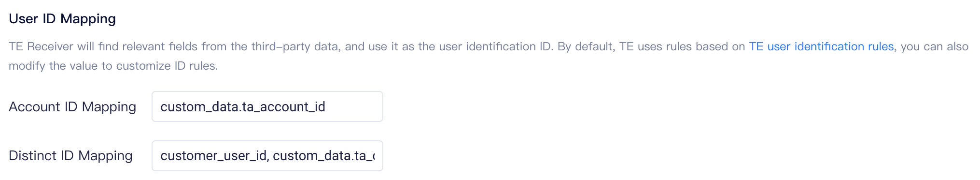Open the TE user identification rules link
Screen dimensions: 980x180
[821, 46]
